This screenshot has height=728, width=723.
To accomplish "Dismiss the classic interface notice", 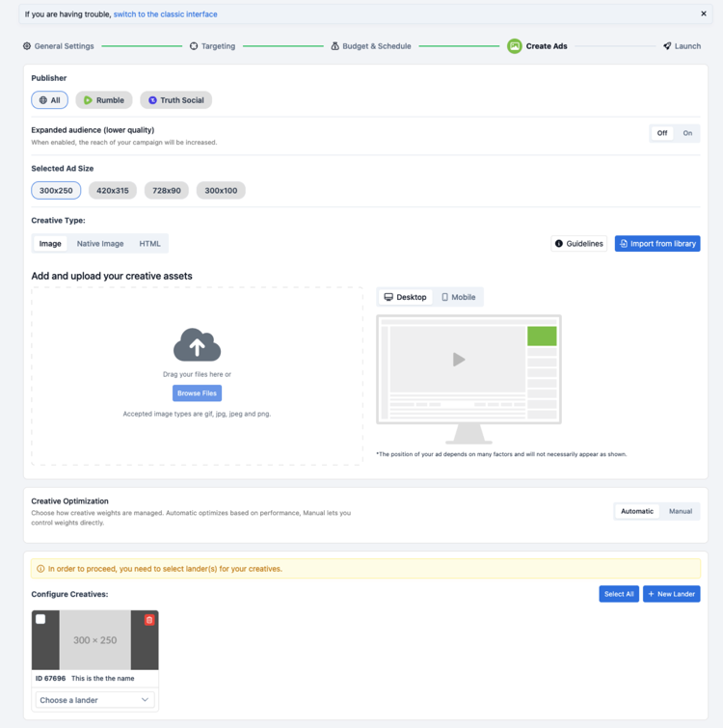I will coord(704,13).
